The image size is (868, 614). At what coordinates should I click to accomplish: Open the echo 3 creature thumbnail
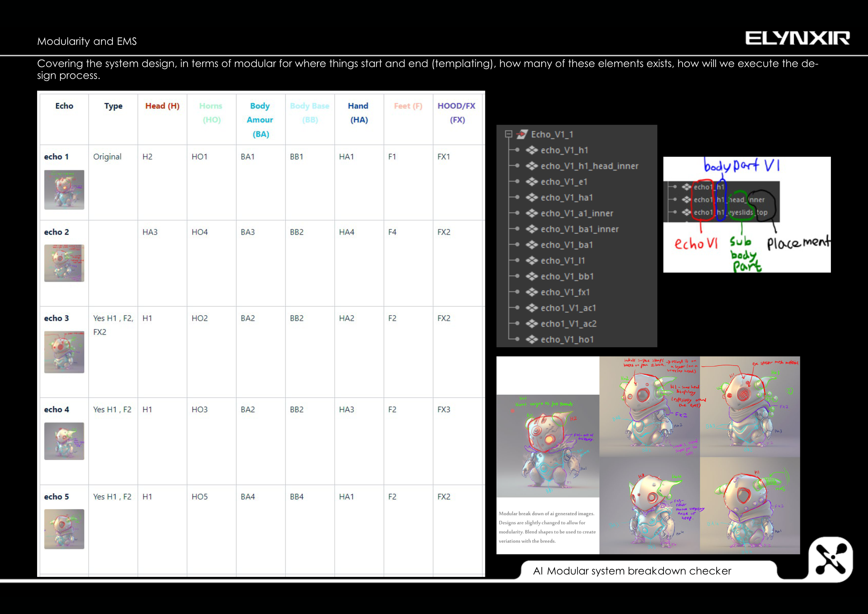(x=64, y=352)
